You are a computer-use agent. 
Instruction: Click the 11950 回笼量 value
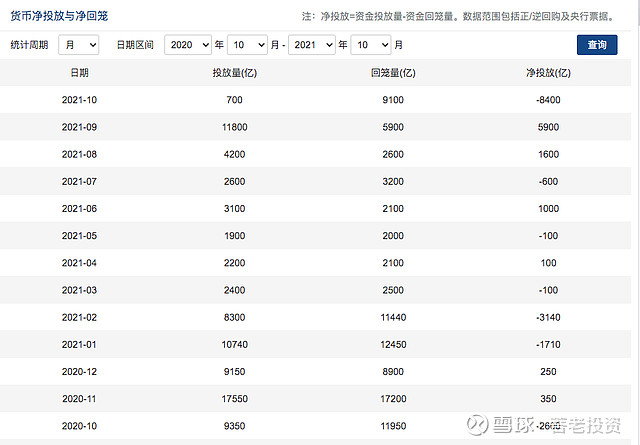[393, 426]
